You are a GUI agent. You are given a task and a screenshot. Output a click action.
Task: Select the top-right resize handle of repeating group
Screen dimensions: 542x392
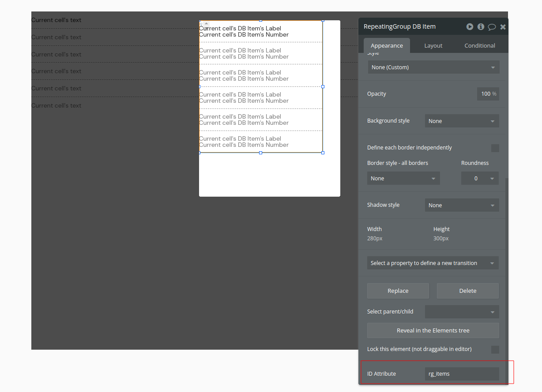[323, 20]
